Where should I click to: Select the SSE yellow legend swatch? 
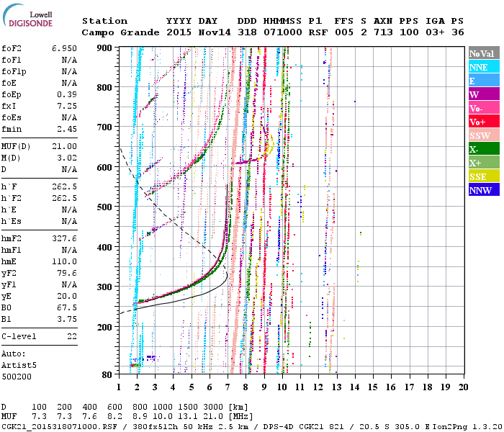[x=484, y=176]
